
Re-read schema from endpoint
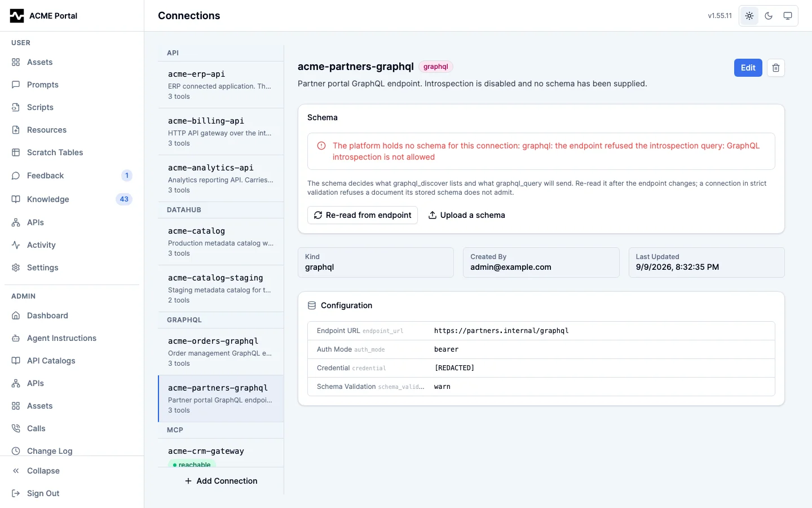pyautogui.click(x=363, y=215)
